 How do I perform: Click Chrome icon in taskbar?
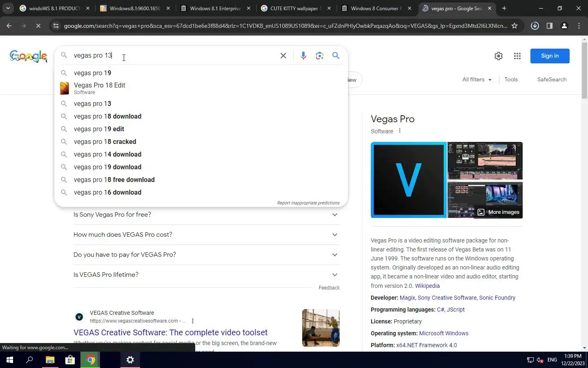[91, 360]
